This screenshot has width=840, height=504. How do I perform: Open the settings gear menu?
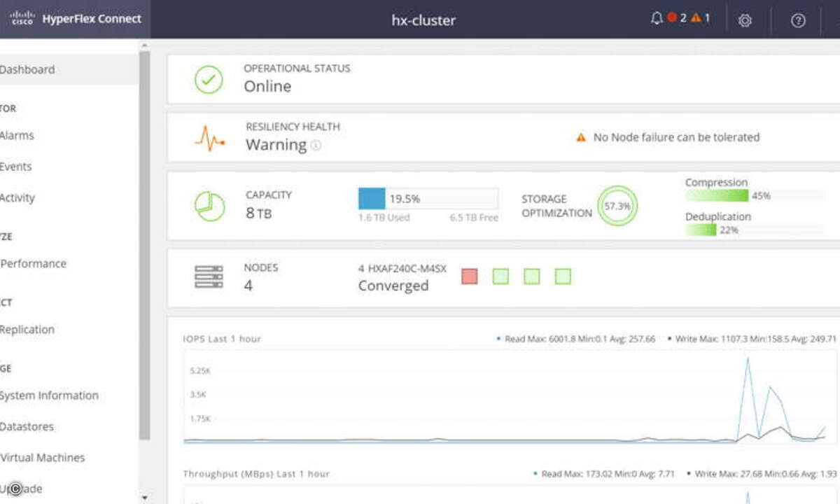745,20
